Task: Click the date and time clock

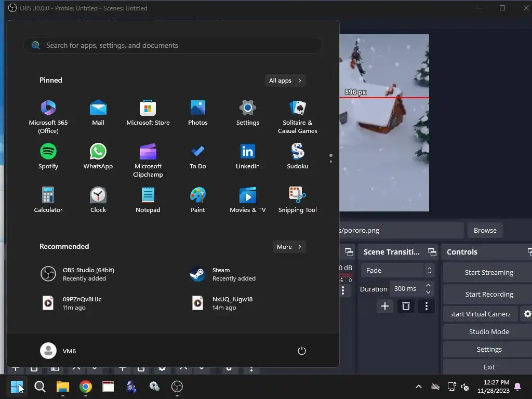Action: [494, 387]
